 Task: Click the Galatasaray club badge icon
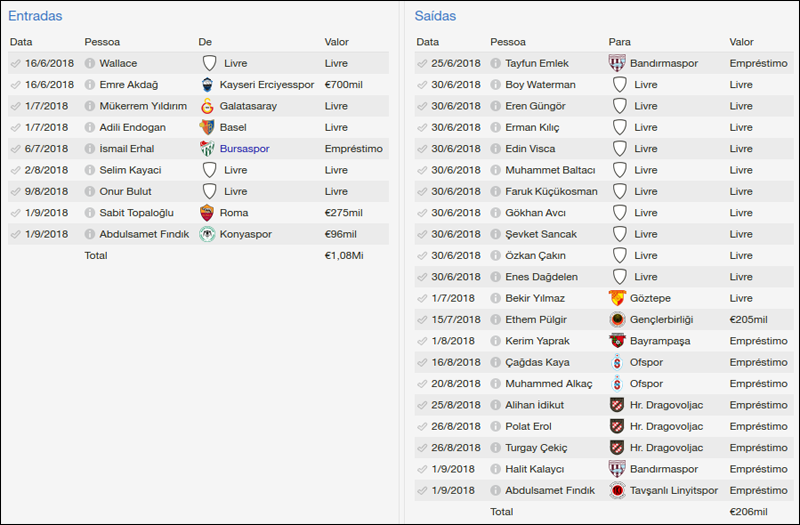click(208, 106)
